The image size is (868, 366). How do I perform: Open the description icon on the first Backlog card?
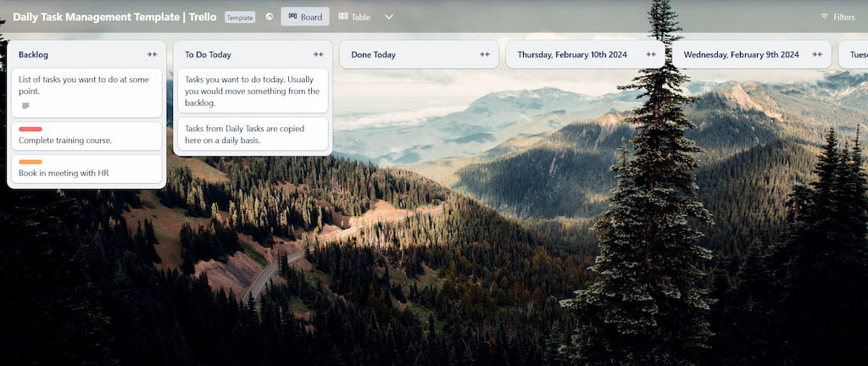coord(25,106)
